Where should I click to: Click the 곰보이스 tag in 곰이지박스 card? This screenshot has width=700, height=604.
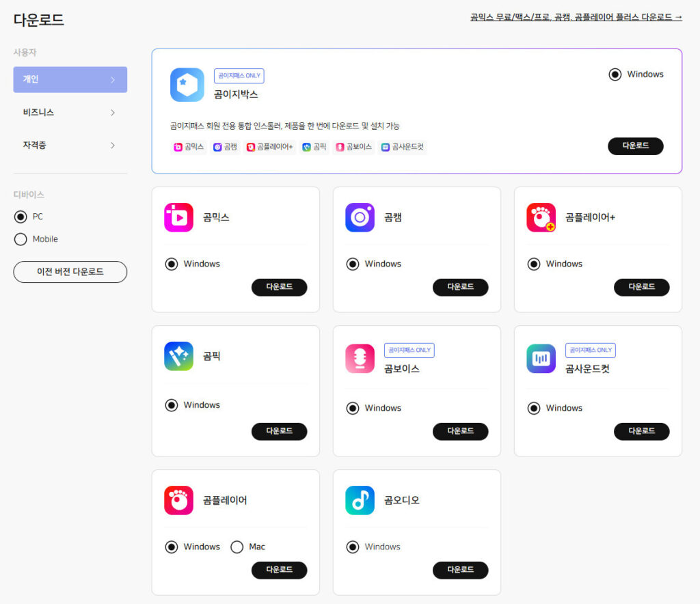click(354, 147)
